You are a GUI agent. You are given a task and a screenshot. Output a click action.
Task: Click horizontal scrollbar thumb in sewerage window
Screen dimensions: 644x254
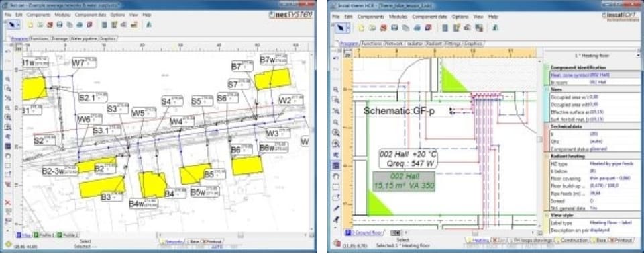tap(240, 235)
